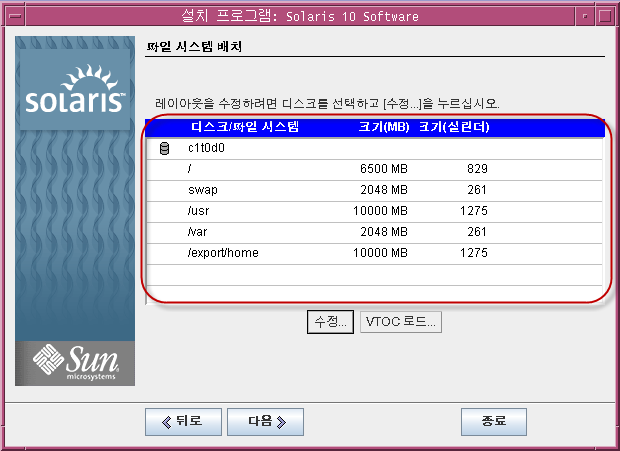Minimize the Solaris installer window
620x451 pixels.
585,16
